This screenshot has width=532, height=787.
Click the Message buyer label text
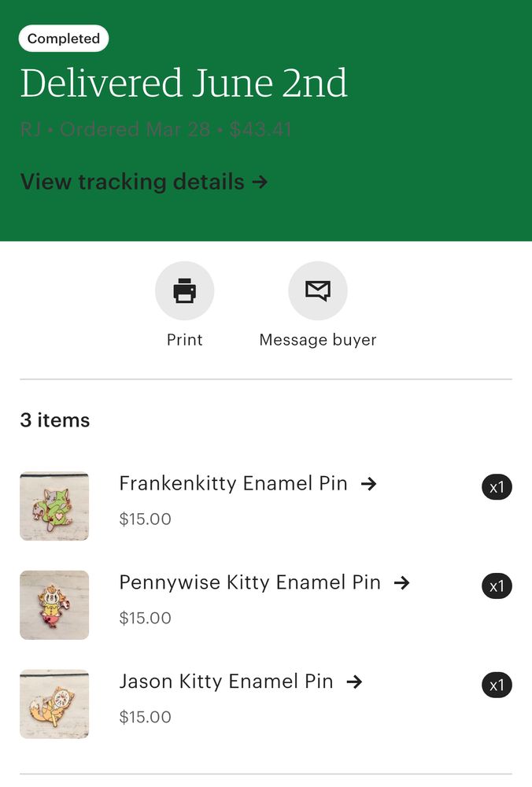(317, 340)
